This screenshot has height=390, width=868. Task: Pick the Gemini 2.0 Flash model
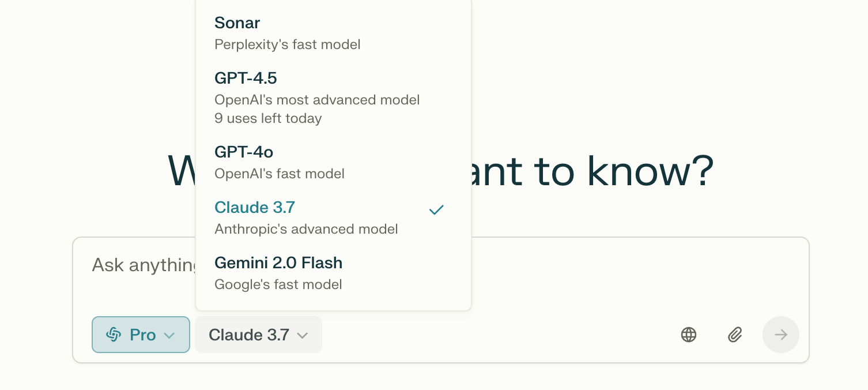[333, 273]
